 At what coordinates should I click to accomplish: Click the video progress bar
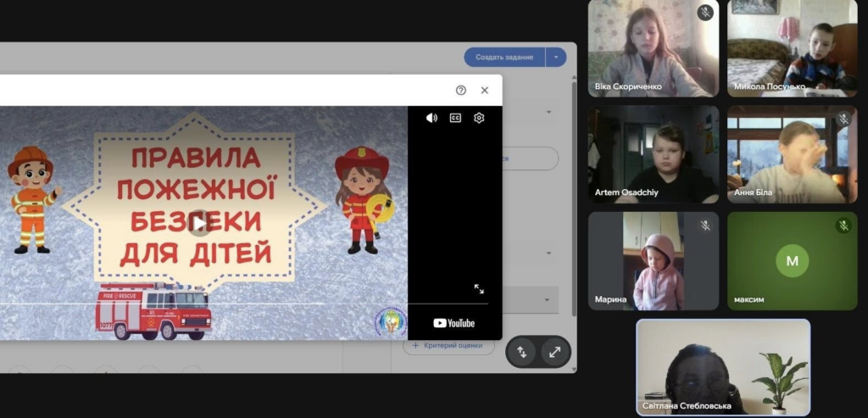tap(244, 304)
